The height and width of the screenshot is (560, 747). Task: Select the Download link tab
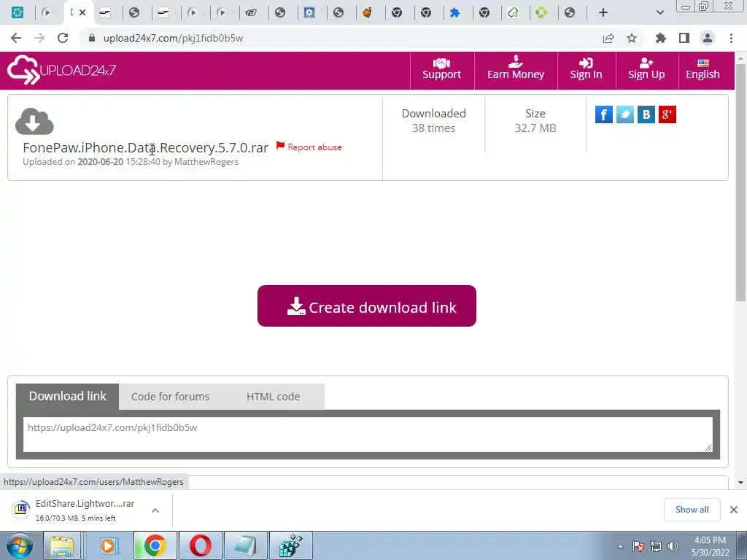67,396
